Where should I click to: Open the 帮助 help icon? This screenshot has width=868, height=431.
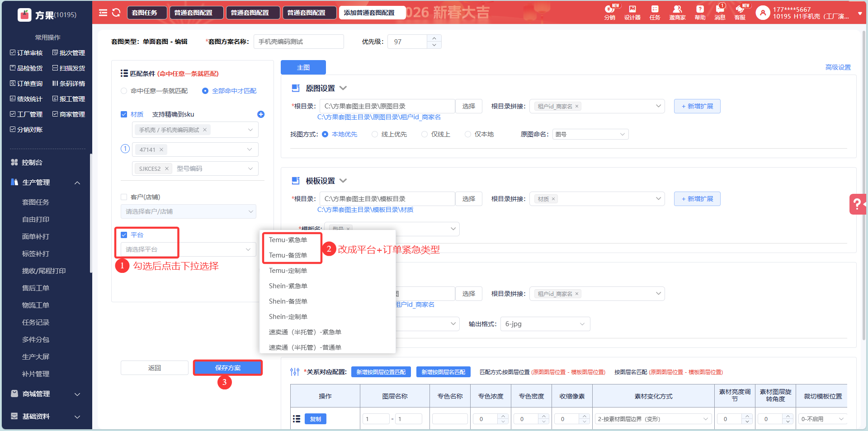tap(700, 12)
